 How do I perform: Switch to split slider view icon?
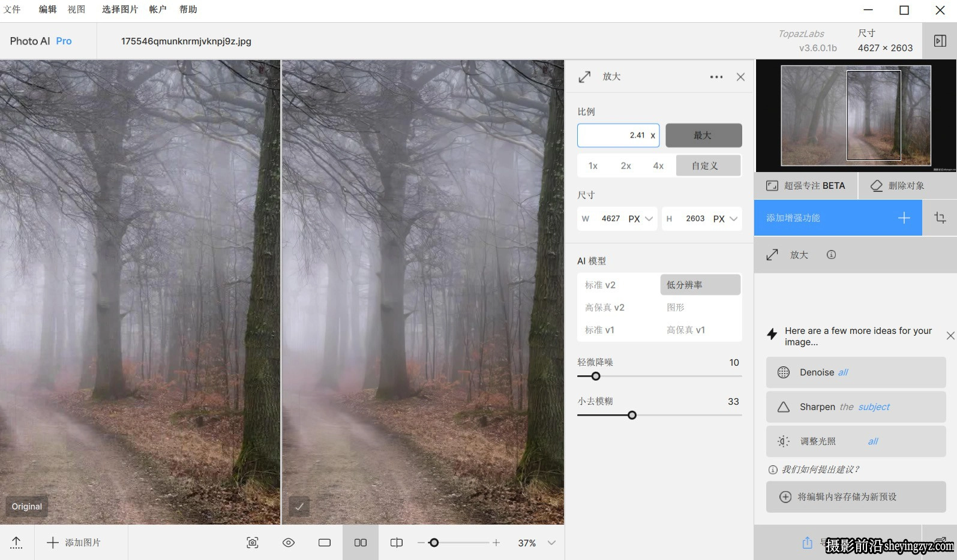point(397,543)
